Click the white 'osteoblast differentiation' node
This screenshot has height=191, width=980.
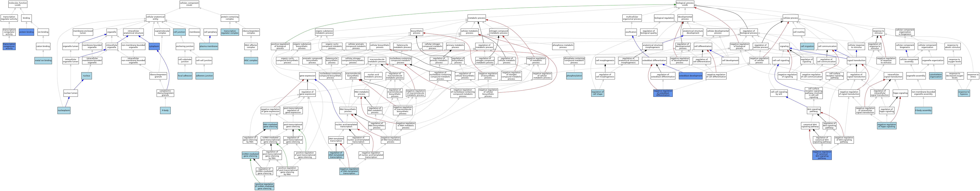point(654,61)
